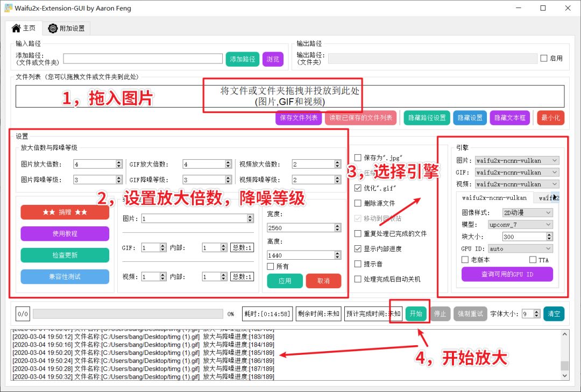Enable 处理完成后自动关机 checkbox

pyautogui.click(x=358, y=279)
